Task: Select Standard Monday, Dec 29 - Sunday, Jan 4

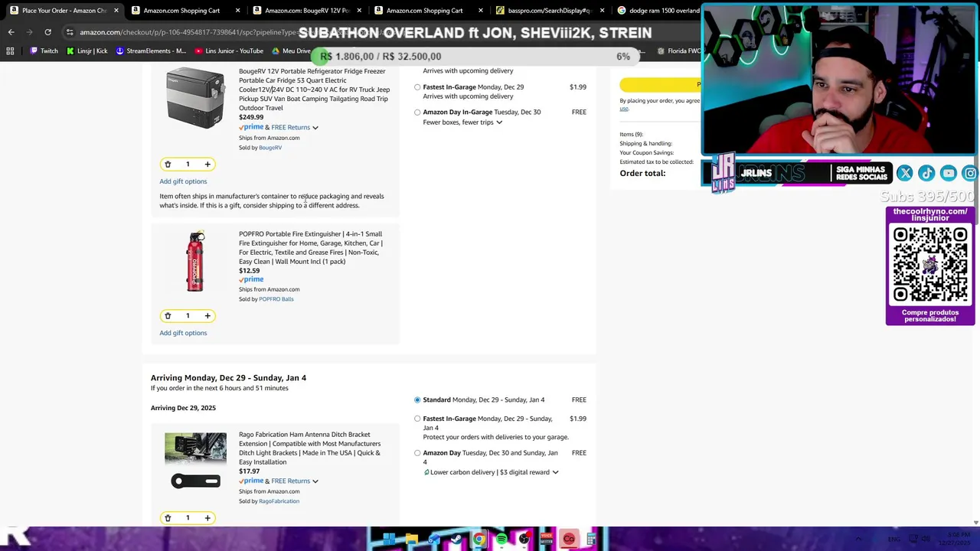Action: [x=417, y=399]
